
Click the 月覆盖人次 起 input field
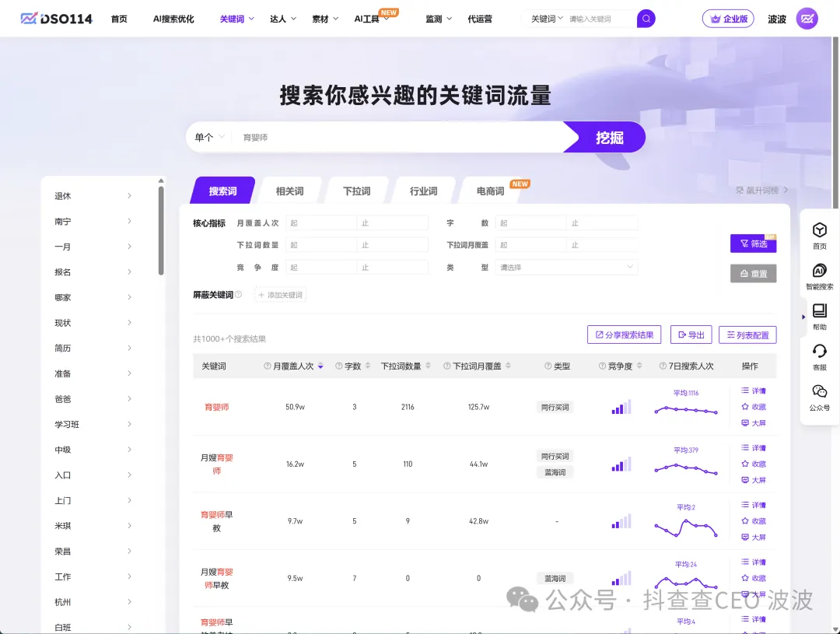pyautogui.click(x=320, y=222)
